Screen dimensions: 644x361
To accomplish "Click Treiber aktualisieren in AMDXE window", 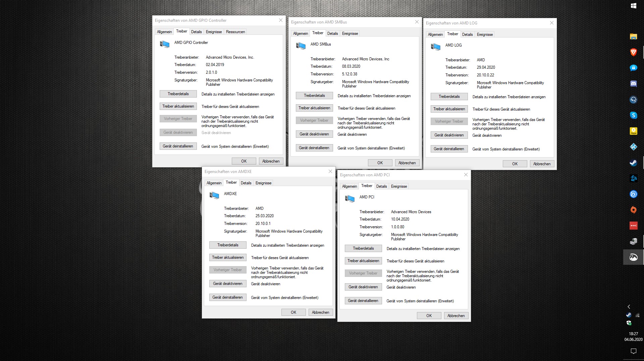I will click(228, 257).
